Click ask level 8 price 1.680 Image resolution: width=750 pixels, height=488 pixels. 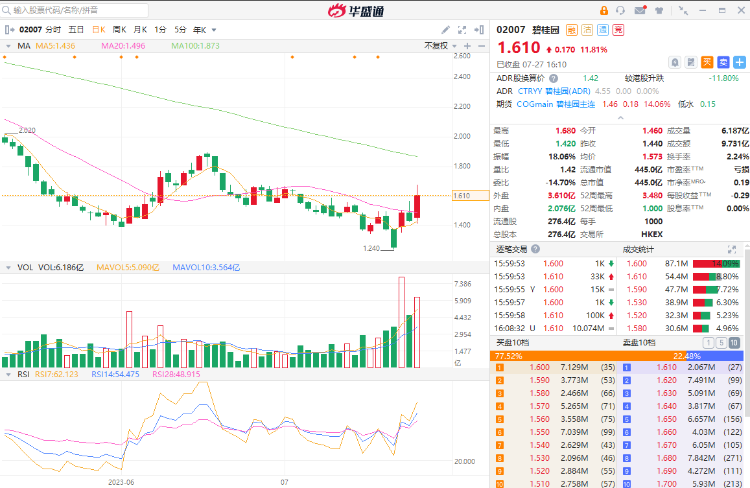pyautogui.click(x=667, y=458)
